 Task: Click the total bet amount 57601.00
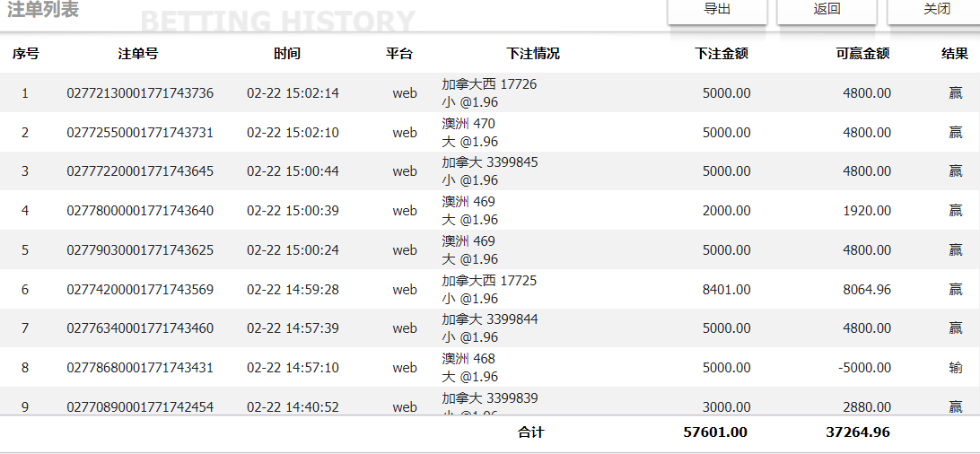(x=715, y=432)
